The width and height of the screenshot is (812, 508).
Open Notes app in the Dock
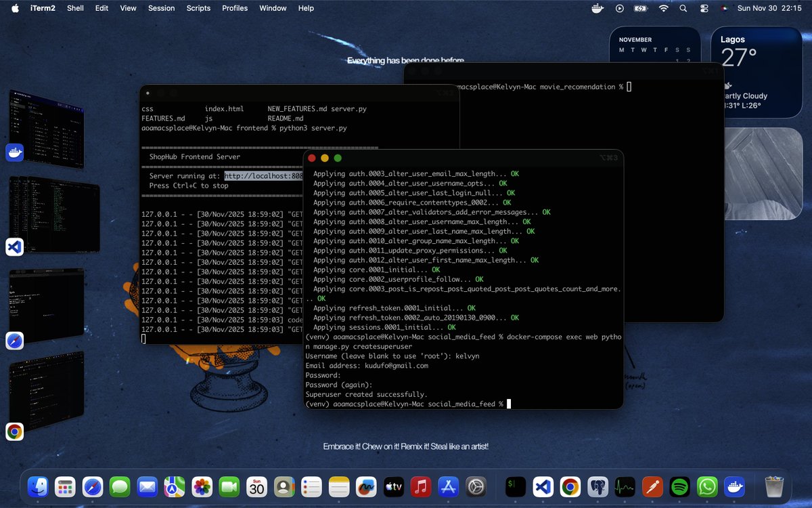click(339, 486)
